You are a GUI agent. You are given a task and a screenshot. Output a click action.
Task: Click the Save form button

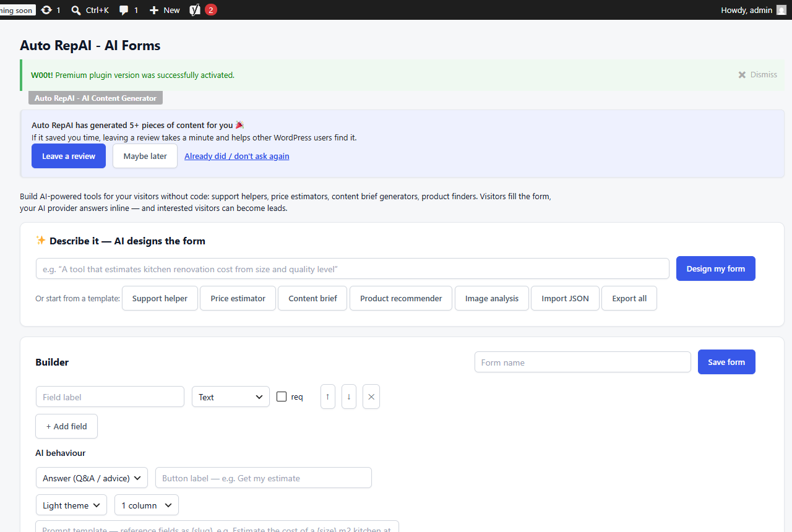pyautogui.click(x=726, y=362)
